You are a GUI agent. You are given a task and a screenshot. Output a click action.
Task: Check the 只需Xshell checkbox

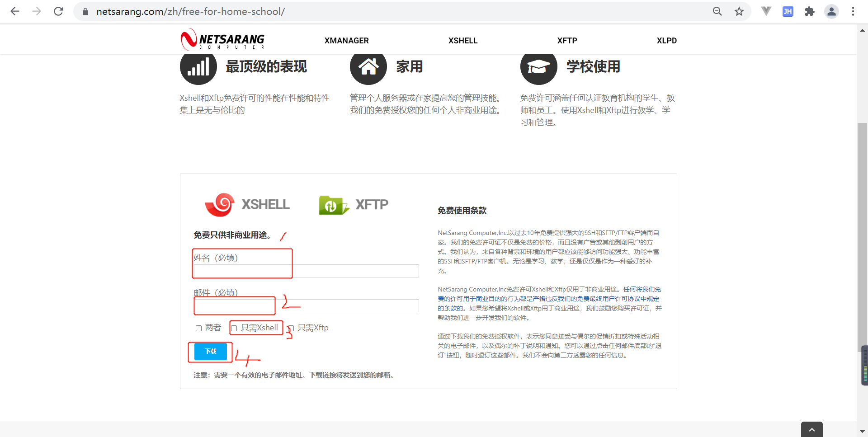tap(234, 328)
